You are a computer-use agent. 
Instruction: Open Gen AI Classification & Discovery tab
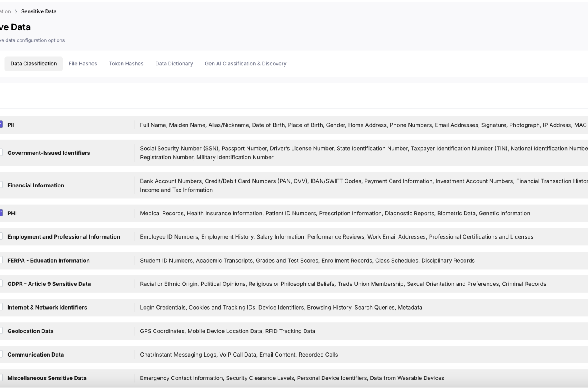click(x=245, y=64)
